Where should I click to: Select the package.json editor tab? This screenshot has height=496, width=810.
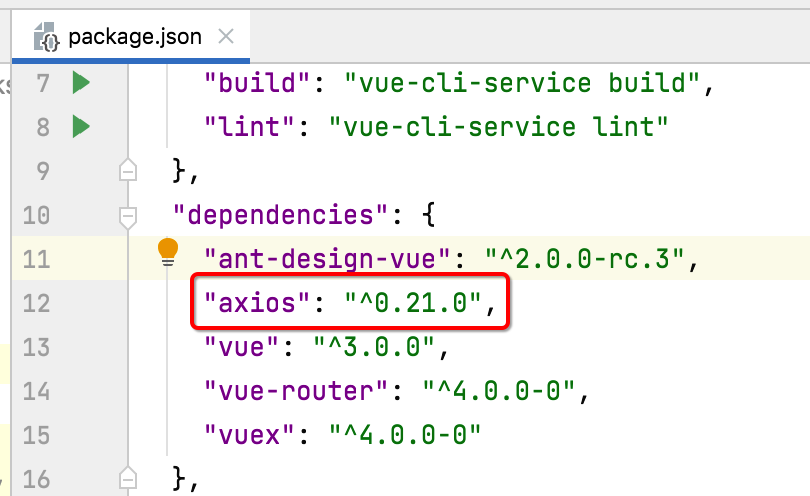pyautogui.click(x=131, y=37)
